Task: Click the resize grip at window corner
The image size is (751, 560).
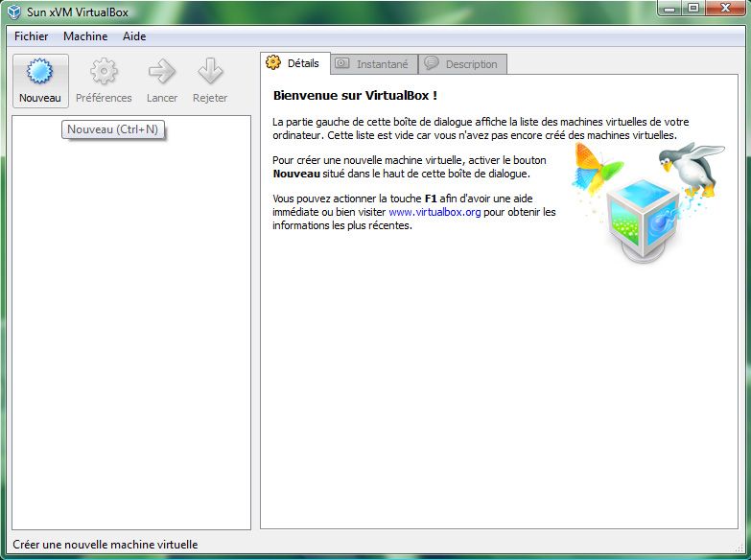Action: coord(739,548)
